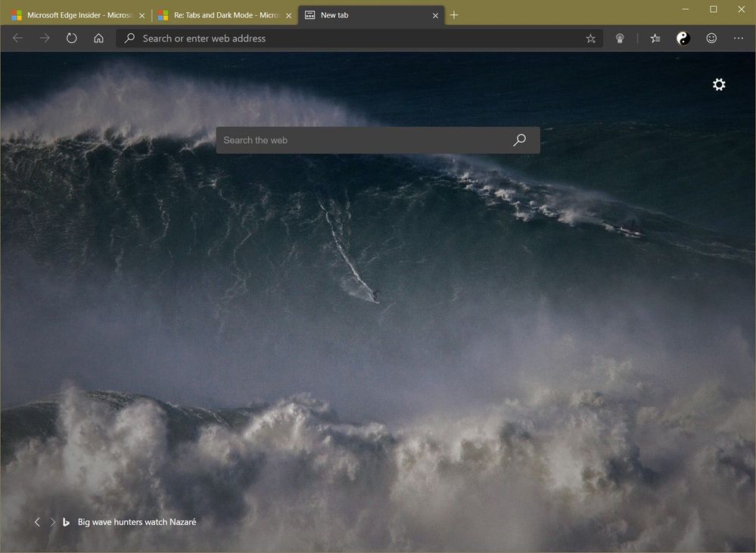Show previous background image

point(37,522)
